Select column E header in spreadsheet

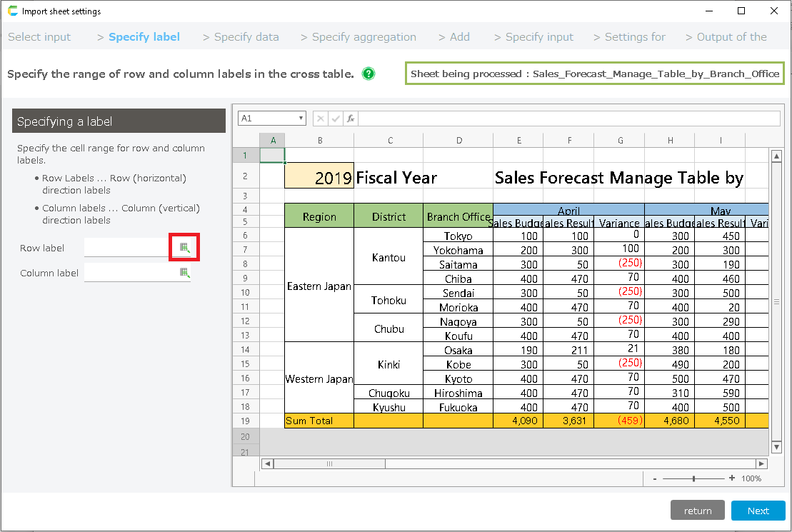coord(518,141)
